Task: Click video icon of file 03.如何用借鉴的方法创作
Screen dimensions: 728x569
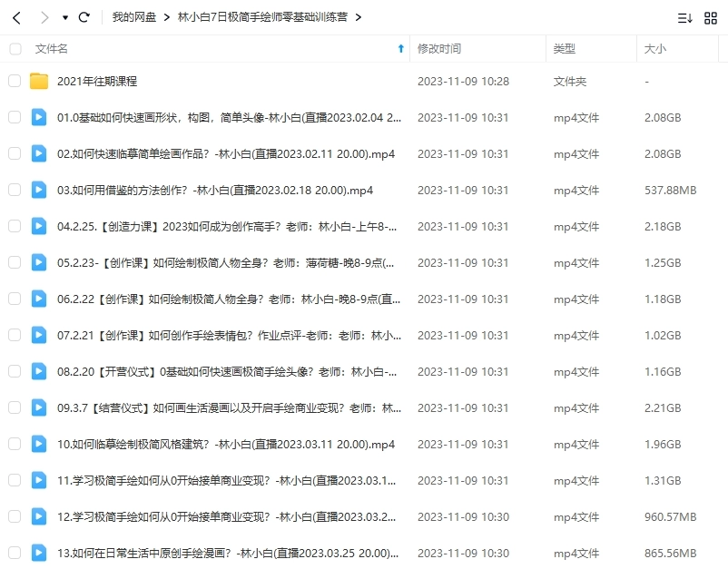Action: tap(39, 190)
